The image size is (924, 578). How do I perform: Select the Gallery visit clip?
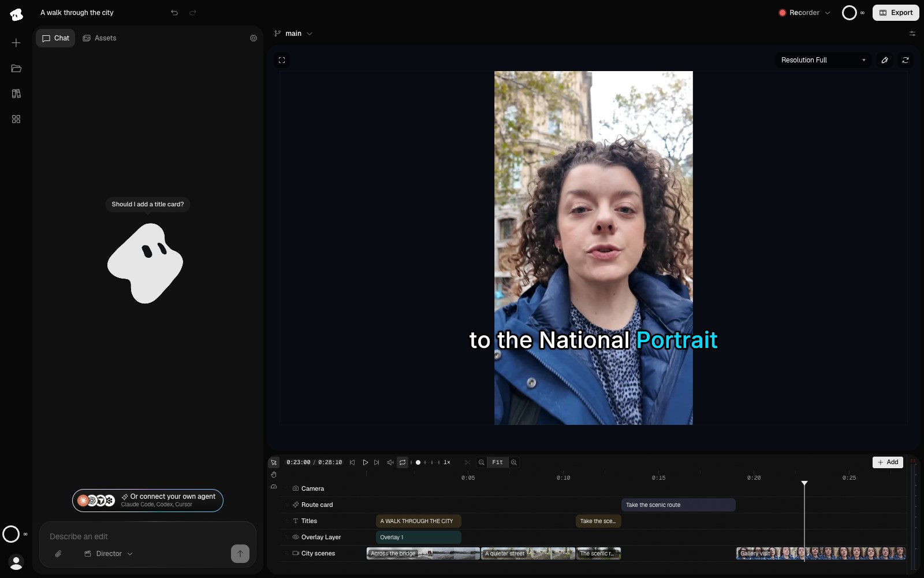(x=821, y=553)
